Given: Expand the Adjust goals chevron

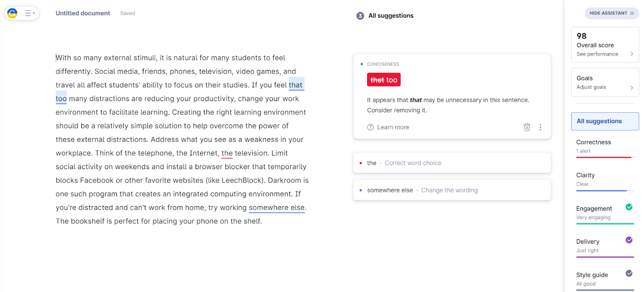Looking at the screenshot, I should pyautogui.click(x=632, y=87).
